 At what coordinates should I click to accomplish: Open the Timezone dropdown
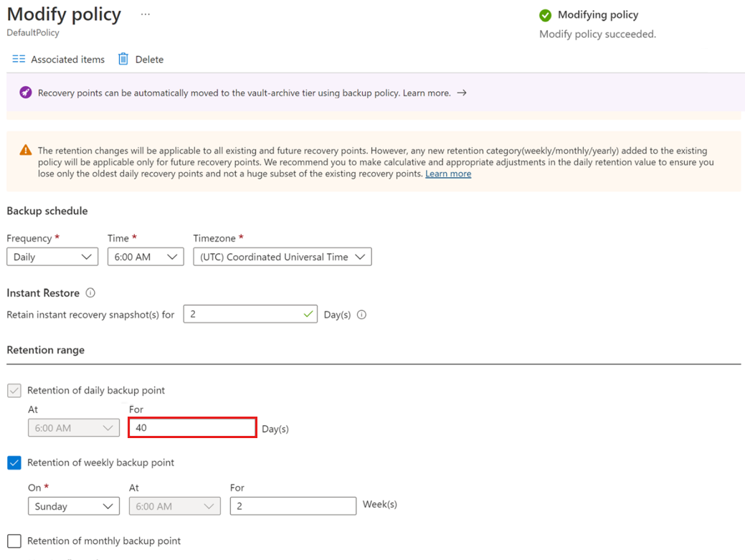[x=282, y=256]
